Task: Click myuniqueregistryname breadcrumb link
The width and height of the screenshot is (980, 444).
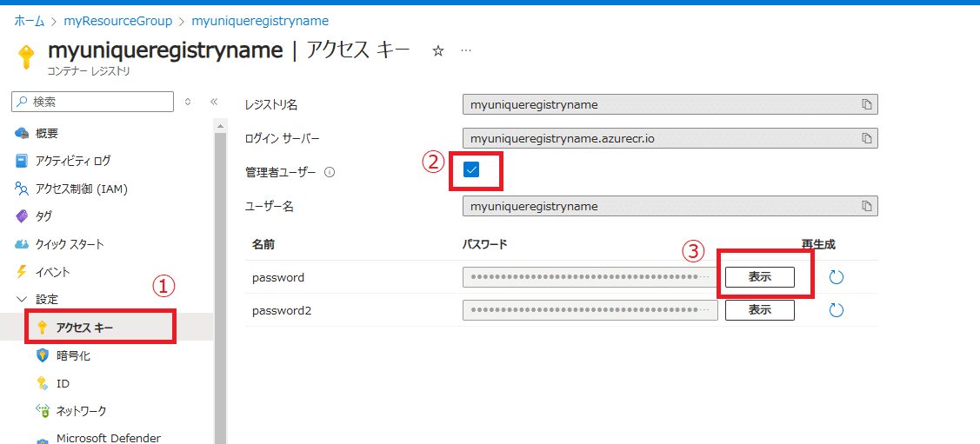Action: point(260,21)
